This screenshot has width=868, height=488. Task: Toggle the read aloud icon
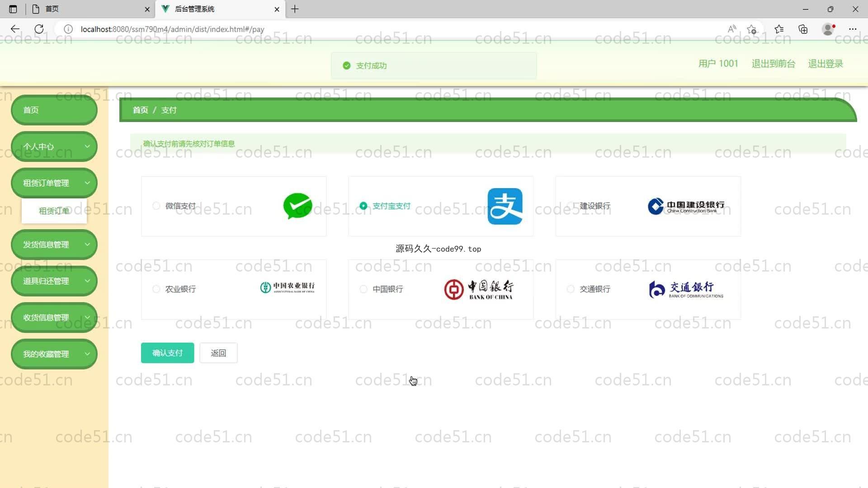pyautogui.click(x=732, y=29)
